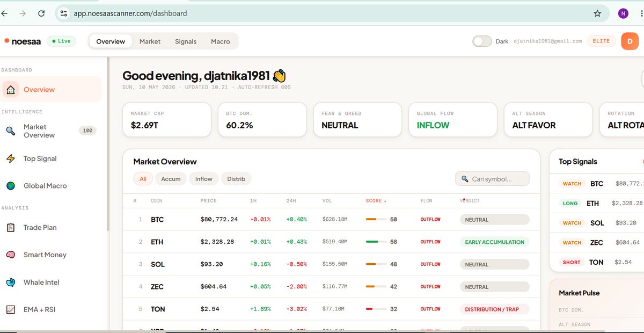644x333 pixels.
Task: Reload the page with refresh icon
Action: click(x=42, y=13)
